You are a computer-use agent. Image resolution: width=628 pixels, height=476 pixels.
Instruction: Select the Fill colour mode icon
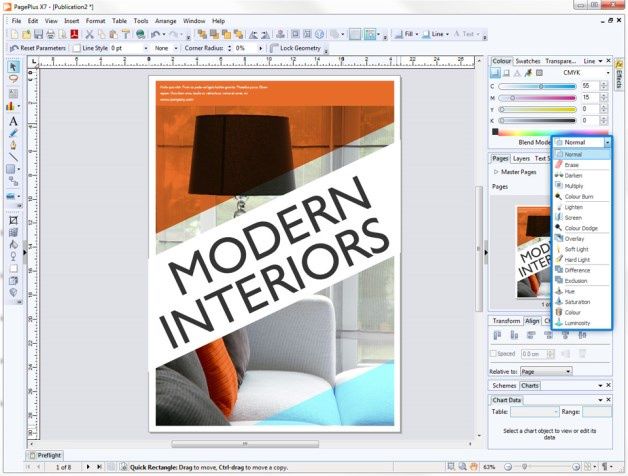click(x=495, y=73)
